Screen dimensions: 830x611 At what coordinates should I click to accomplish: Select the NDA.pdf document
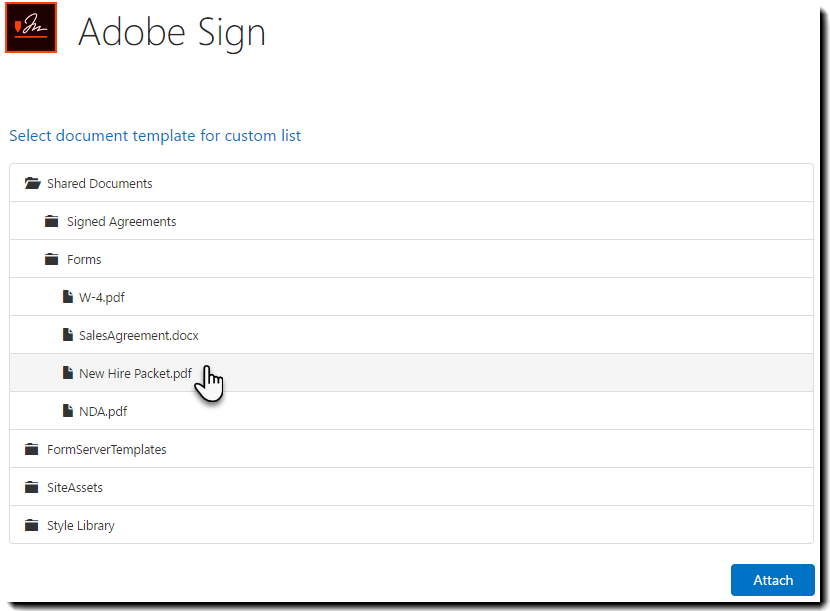(103, 412)
